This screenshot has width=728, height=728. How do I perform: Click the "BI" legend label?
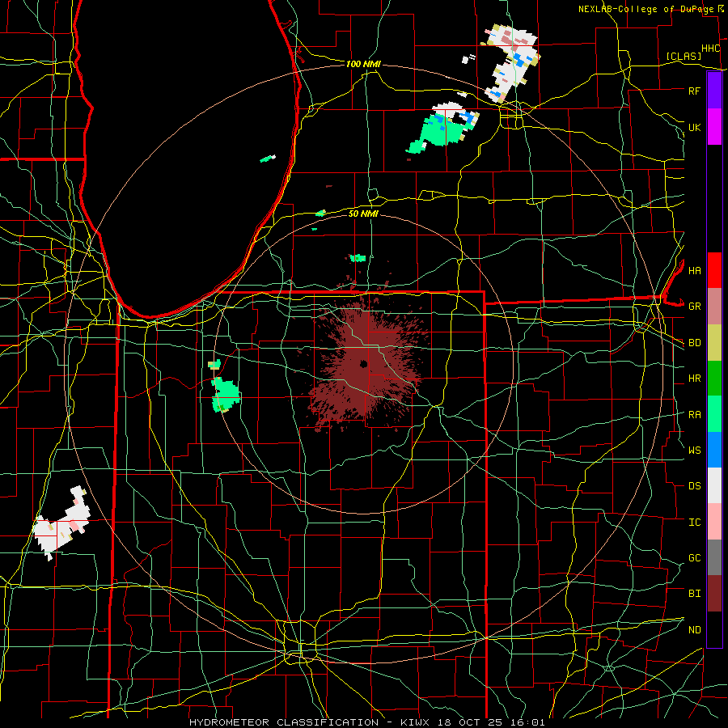pyautogui.click(x=694, y=594)
